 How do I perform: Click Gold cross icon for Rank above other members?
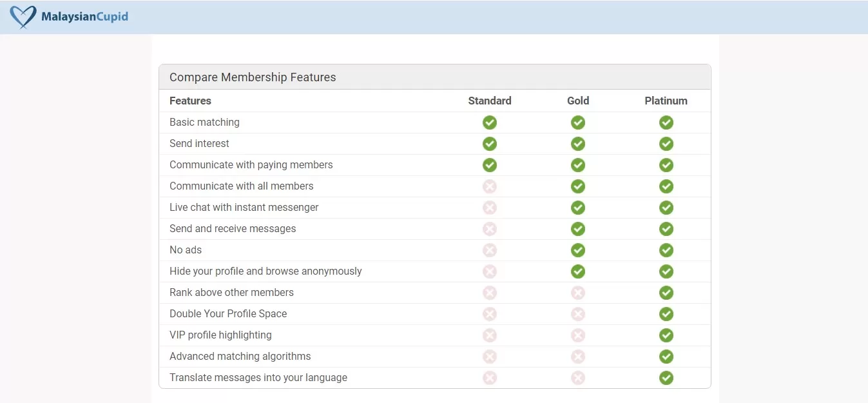578,293
